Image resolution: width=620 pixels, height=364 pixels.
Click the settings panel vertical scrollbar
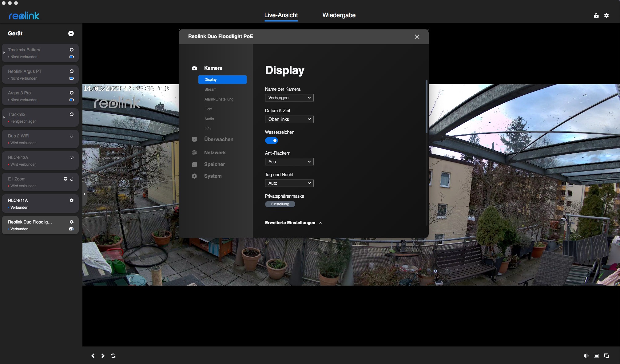426,106
